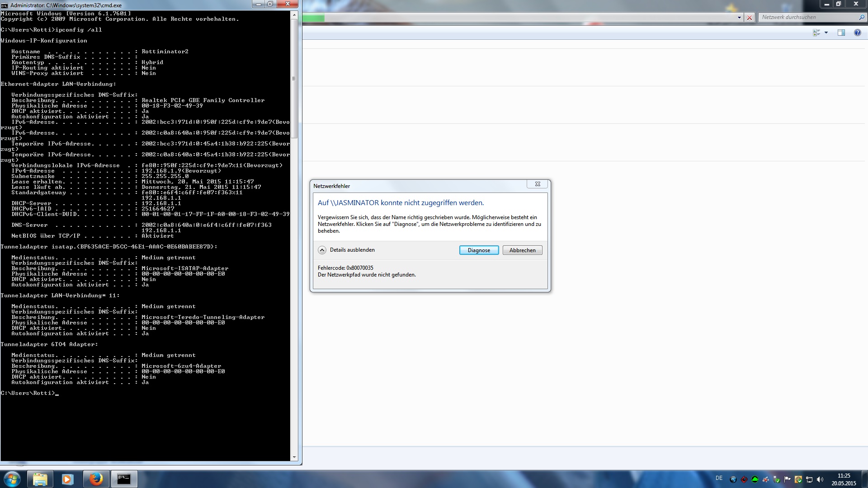This screenshot has height=488, width=868.
Task: Click Abbrechen to cancel the dialog
Action: click(x=522, y=250)
